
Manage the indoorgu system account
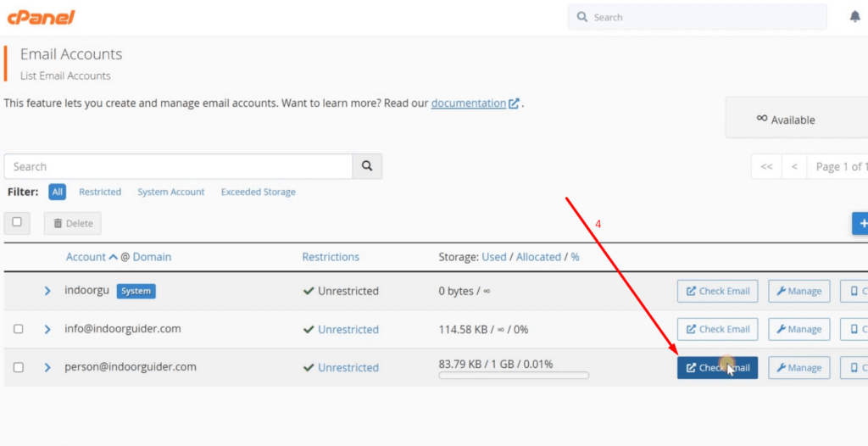click(798, 291)
